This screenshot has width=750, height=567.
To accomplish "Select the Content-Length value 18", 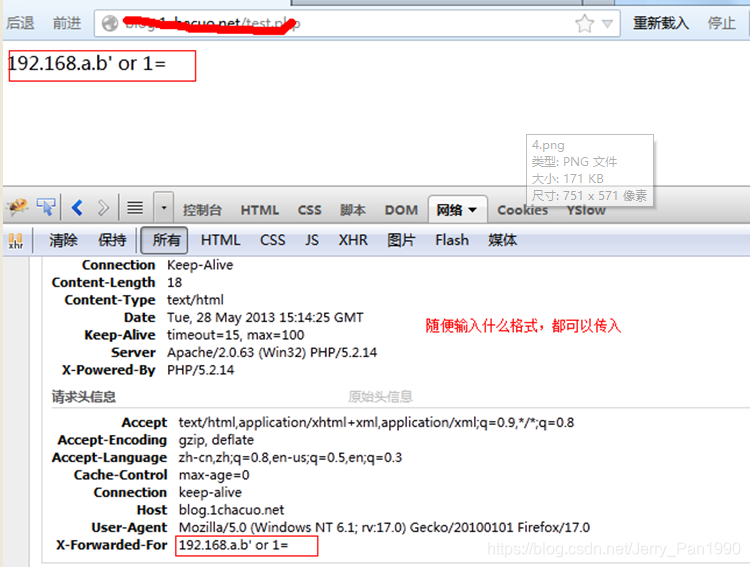I will pyautogui.click(x=174, y=282).
